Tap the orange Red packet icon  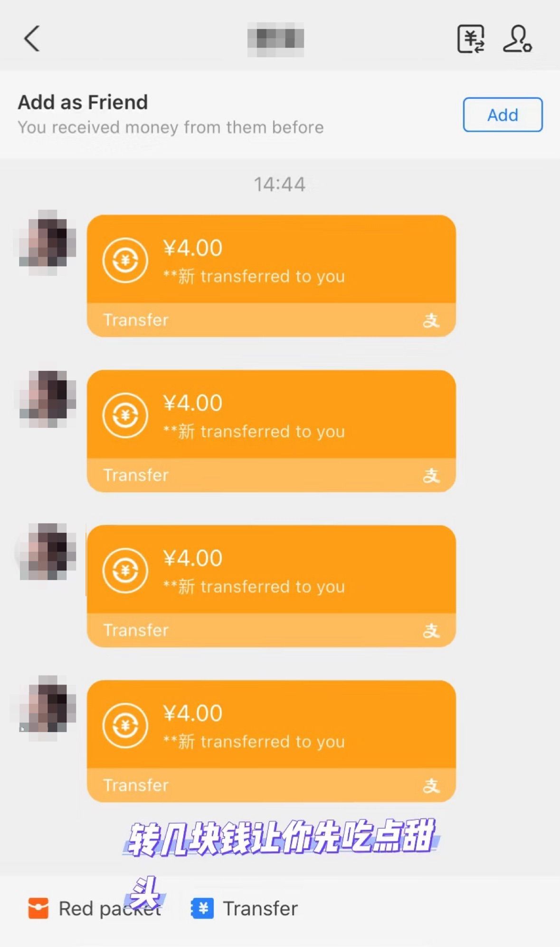(38, 908)
